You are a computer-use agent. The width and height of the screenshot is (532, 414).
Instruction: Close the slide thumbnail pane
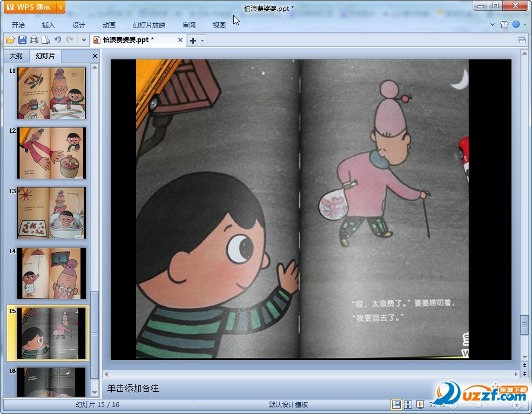(x=95, y=56)
